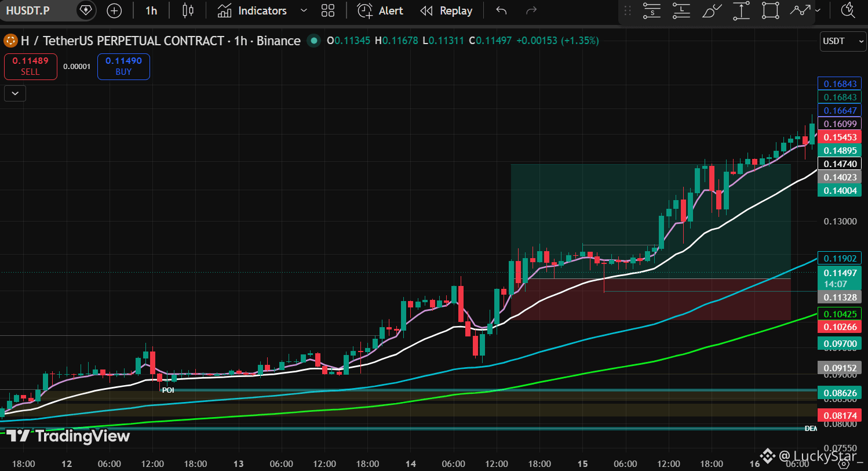868x471 pixels.
Task: Click the gray 0.14023 price label
Action: pyautogui.click(x=840, y=177)
